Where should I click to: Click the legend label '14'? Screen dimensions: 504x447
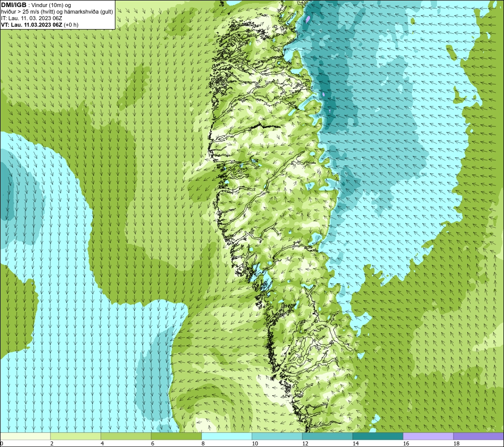tap(355, 444)
